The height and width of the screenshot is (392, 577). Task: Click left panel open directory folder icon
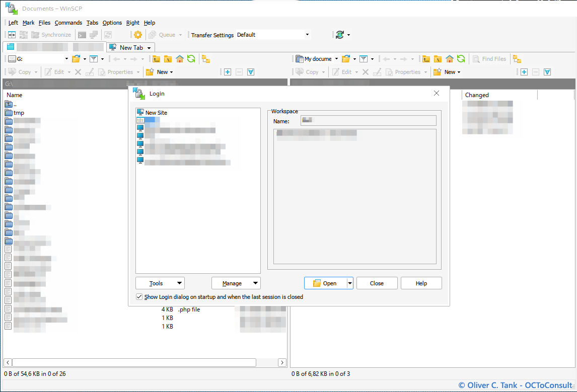tap(76, 59)
